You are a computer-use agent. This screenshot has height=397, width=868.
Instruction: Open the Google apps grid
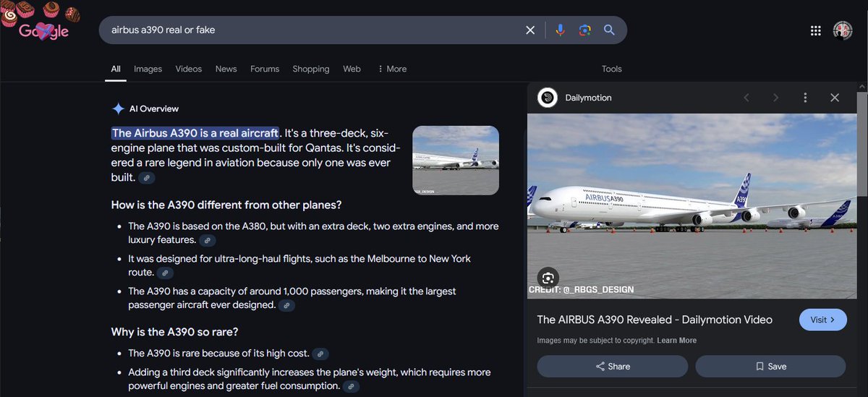816,30
